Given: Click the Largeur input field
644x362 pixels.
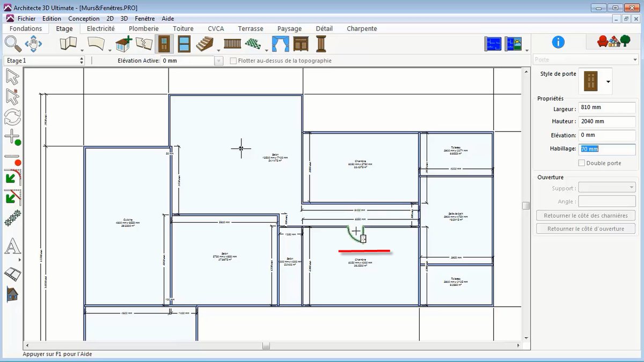Looking at the screenshot, I should (606, 107).
